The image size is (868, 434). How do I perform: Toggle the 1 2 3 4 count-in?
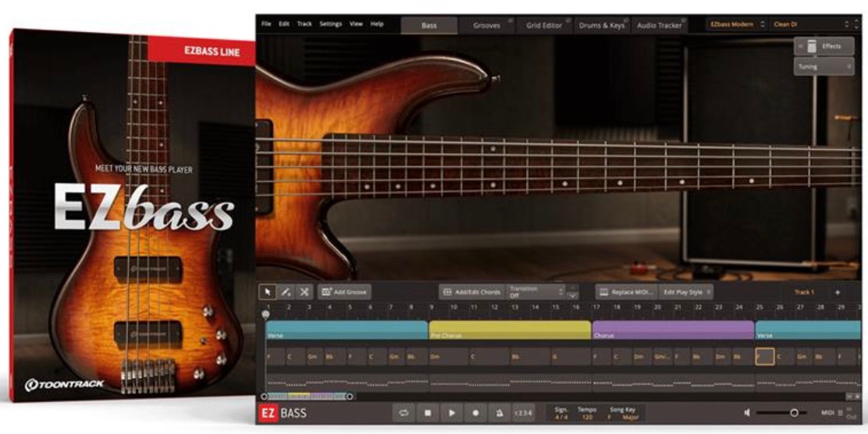[x=524, y=412]
